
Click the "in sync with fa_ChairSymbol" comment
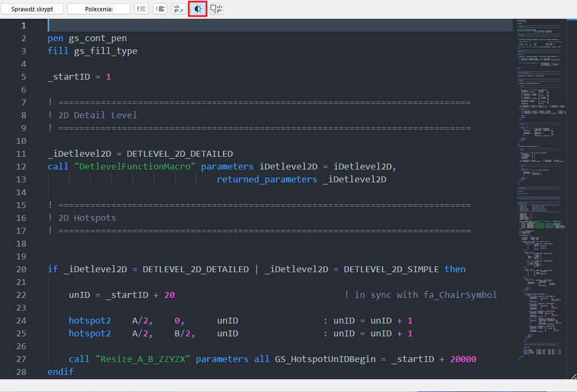[425, 295]
